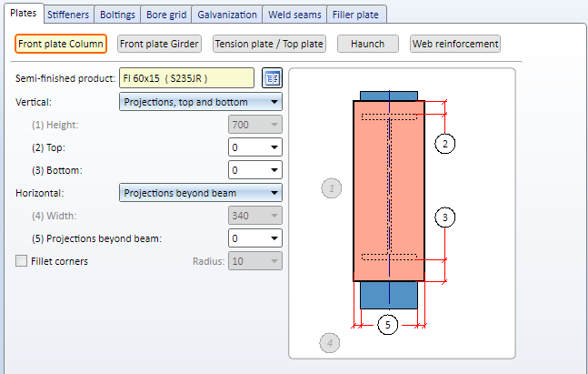Open the Horizontal projections dropdown
The height and width of the screenshot is (374, 588).
click(x=201, y=193)
